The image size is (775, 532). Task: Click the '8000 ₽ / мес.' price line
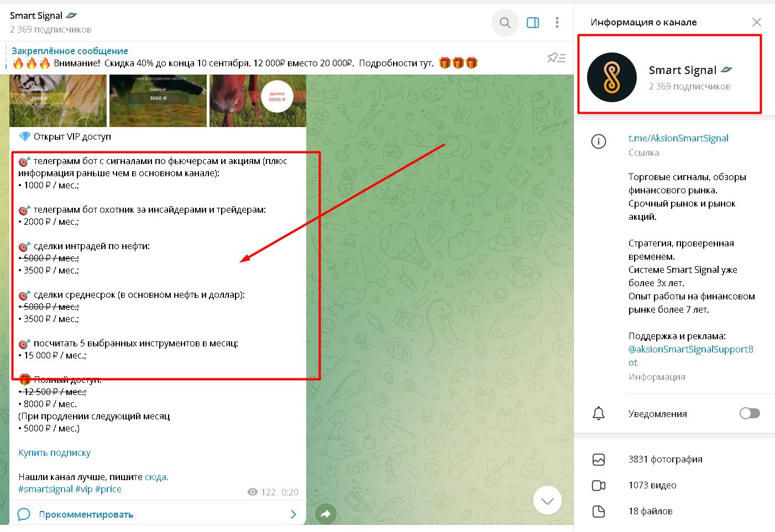(x=48, y=404)
